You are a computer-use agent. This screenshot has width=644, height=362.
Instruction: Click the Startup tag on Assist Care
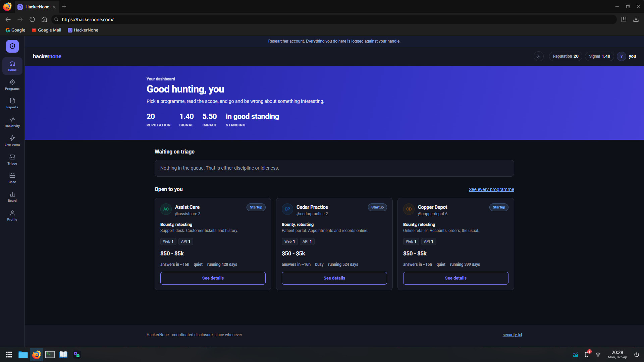(x=256, y=207)
